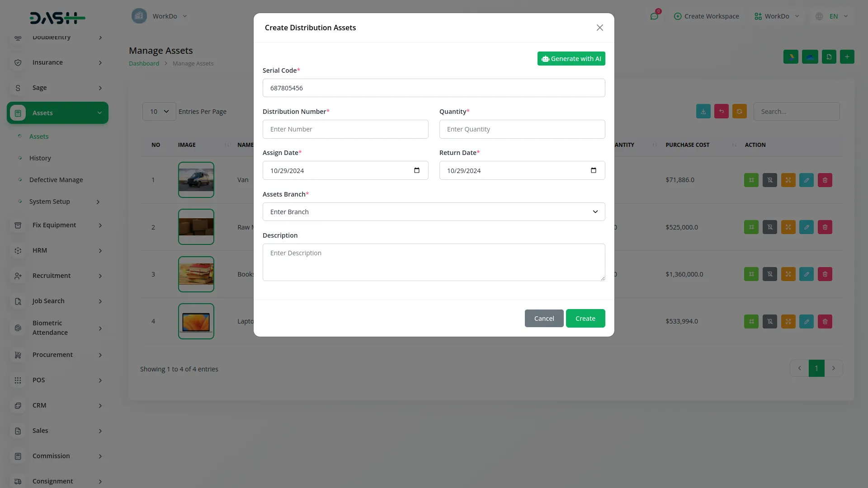Open the expand view icon for Books row
The height and width of the screenshot is (488, 868).
click(x=788, y=274)
